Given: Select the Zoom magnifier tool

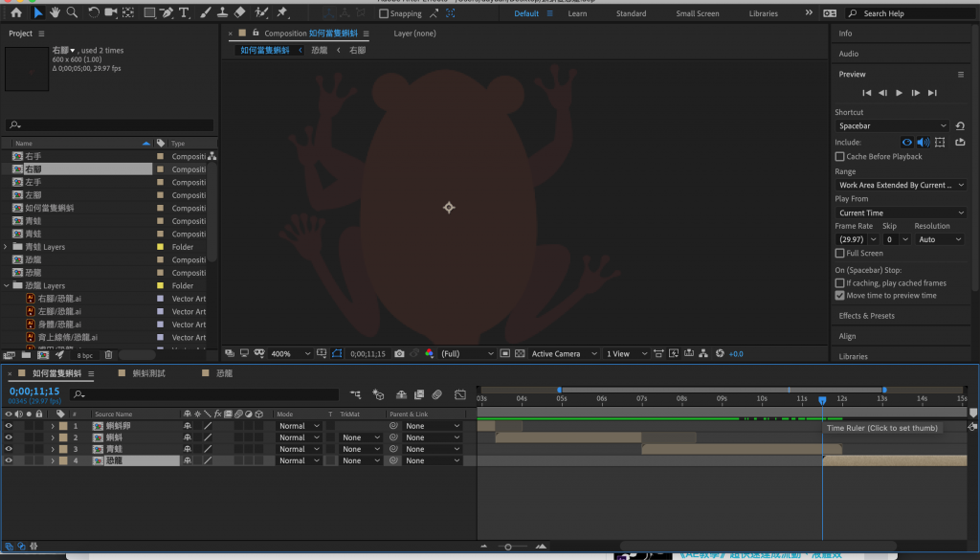Looking at the screenshot, I should click(x=73, y=12).
